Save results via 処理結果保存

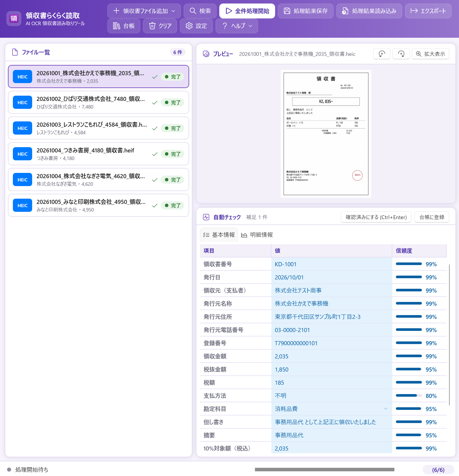pos(306,11)
